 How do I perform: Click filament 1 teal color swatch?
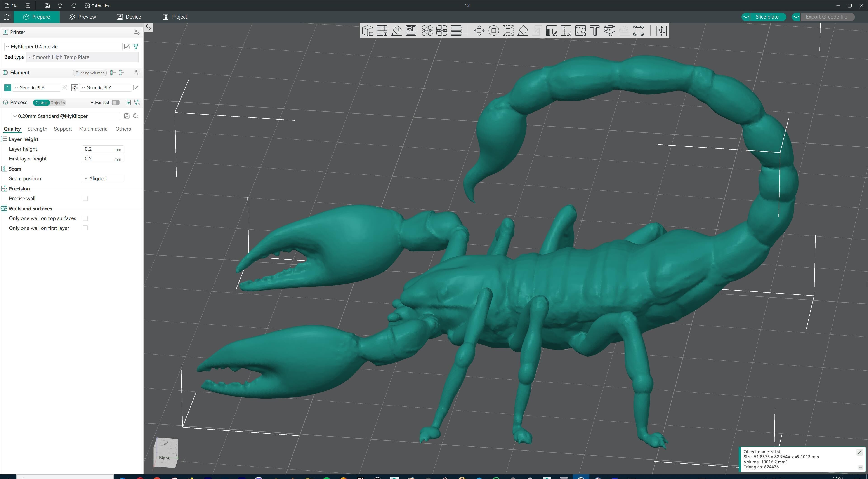(7, 88)
